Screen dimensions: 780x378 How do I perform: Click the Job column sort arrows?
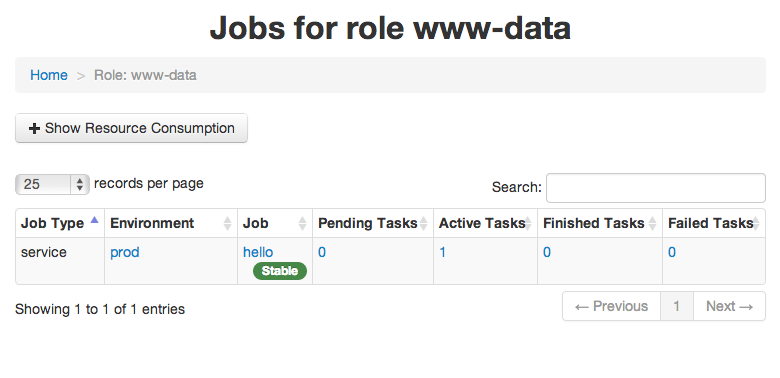pyautogui.click(x=302, y=223)
